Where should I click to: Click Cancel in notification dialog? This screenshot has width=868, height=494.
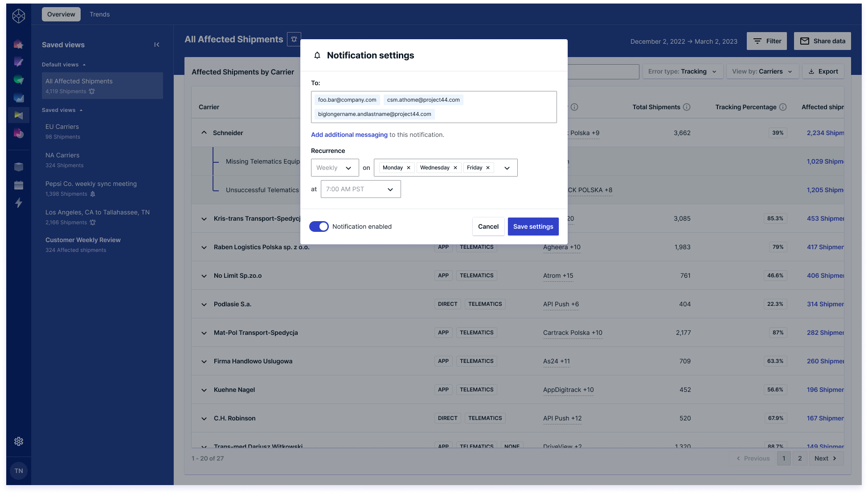pyautogui.click(x=488, y=226)
